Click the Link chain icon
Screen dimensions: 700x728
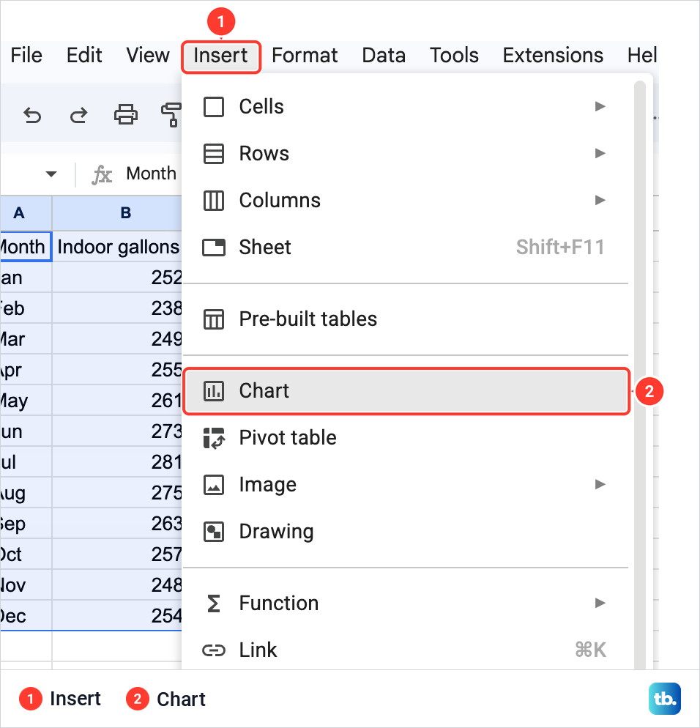[x=214, y=650]
